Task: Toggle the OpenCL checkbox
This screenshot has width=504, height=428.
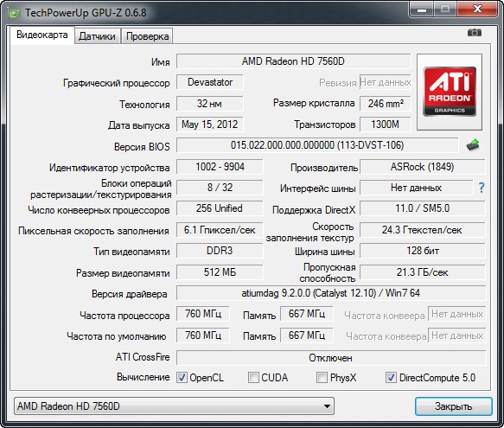Action: tap(182, 377)
